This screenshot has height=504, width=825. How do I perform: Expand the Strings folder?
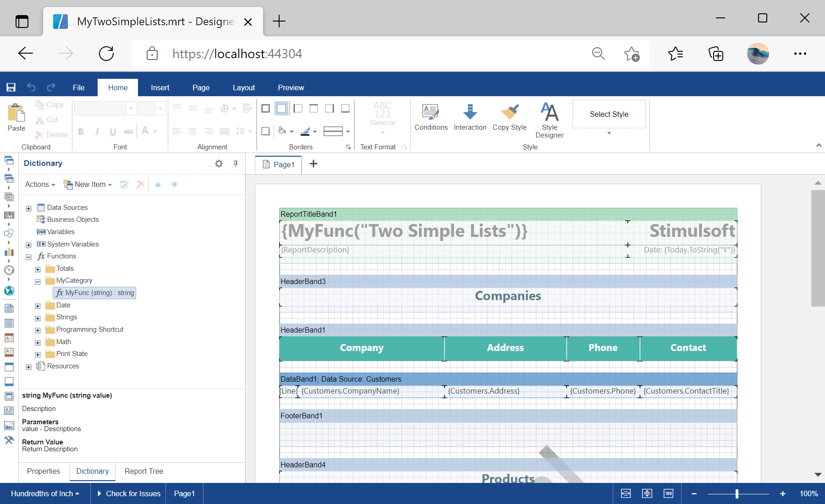coord(38,318)
